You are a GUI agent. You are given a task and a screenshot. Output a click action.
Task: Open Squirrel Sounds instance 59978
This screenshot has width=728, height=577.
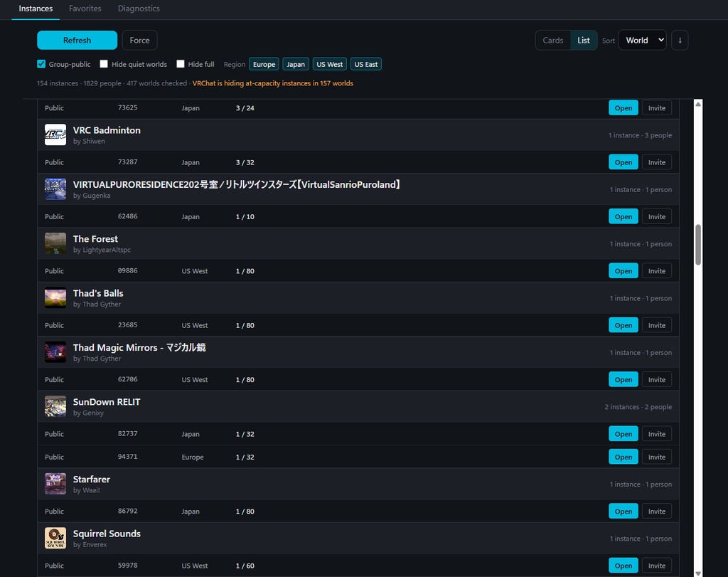[x=623, y=566]
